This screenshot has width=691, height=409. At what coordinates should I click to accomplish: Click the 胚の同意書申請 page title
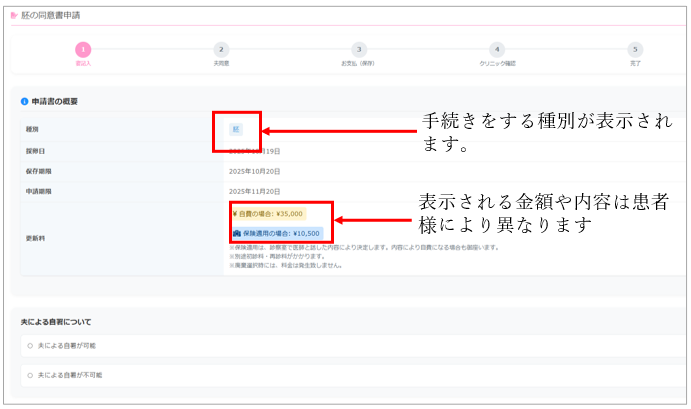(51, 15)
